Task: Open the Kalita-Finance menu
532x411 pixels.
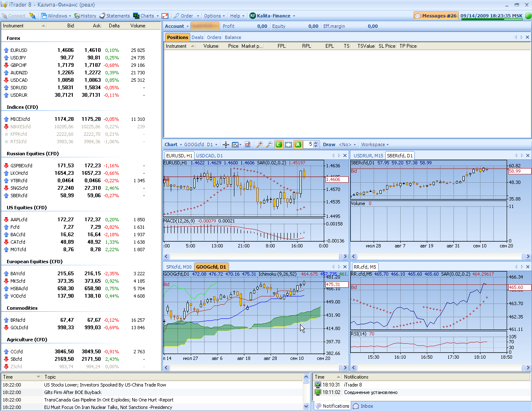Action: coord(273,16)
